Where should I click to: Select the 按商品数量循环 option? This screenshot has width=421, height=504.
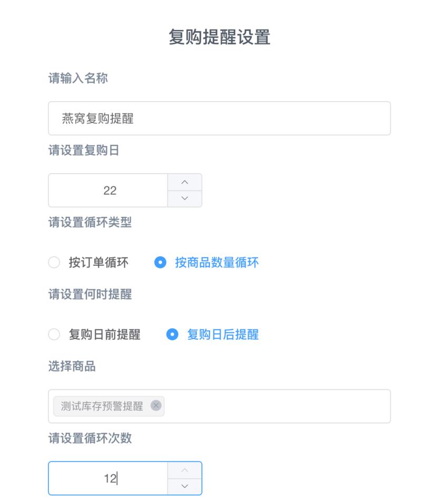point(161,261)
